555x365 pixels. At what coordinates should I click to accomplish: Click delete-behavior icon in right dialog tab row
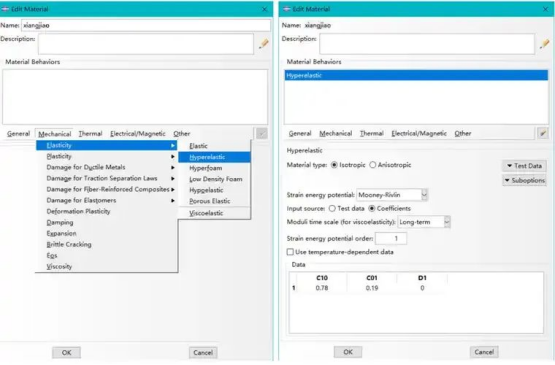543,133
